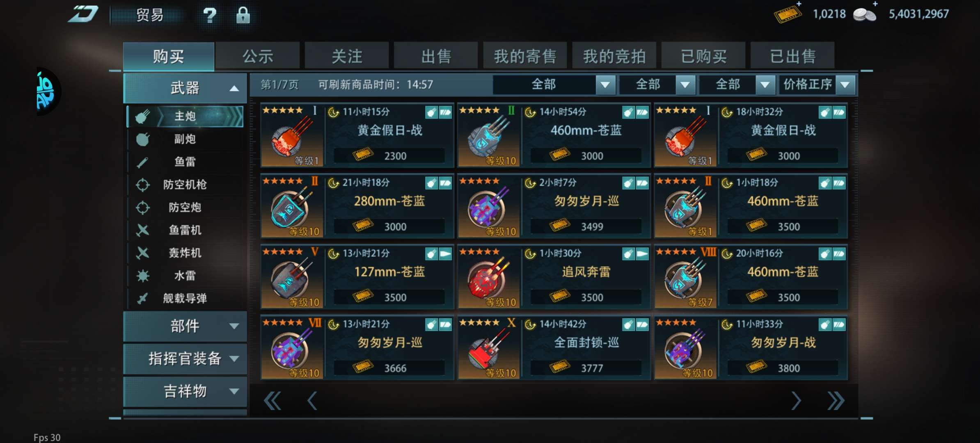Select 鱼雷 torpedo category

click(185, 162)
